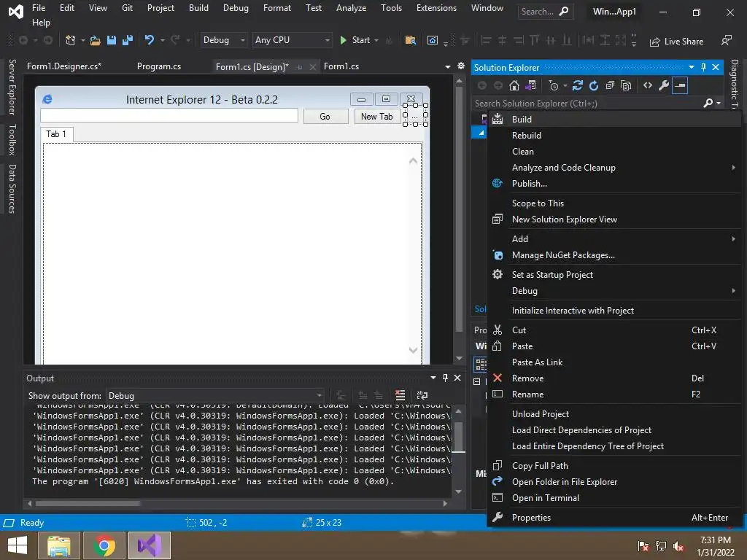Switch to the Form1.Designer.cs tab
Screen dimensions: 747x560
point(64,66)
